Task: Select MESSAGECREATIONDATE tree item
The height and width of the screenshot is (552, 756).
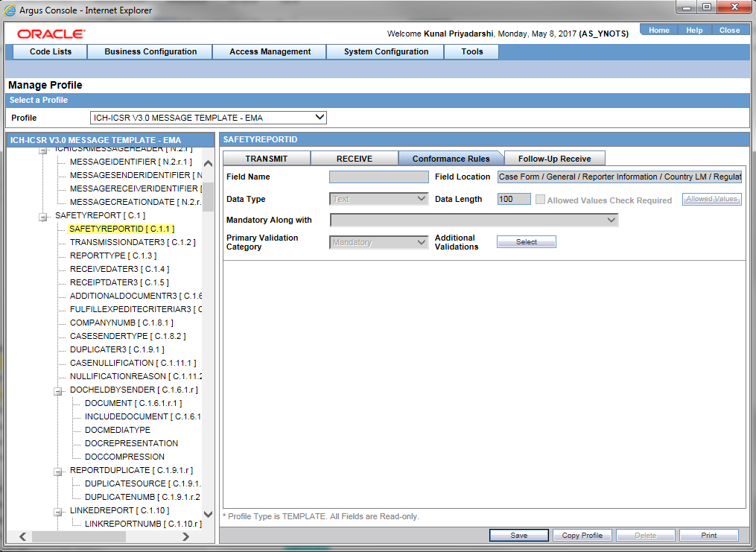Action: (136, 203)
